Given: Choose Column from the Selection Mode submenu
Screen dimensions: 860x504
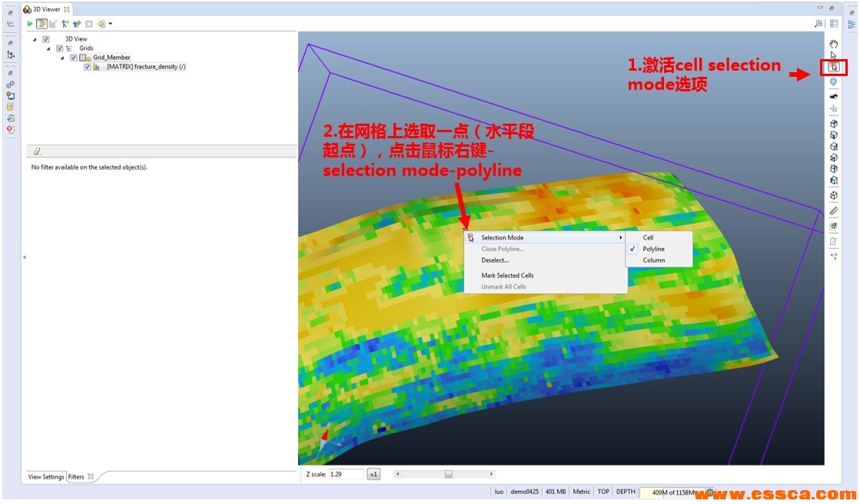Looking at the screenshot, I should click(x=653, y=260).
